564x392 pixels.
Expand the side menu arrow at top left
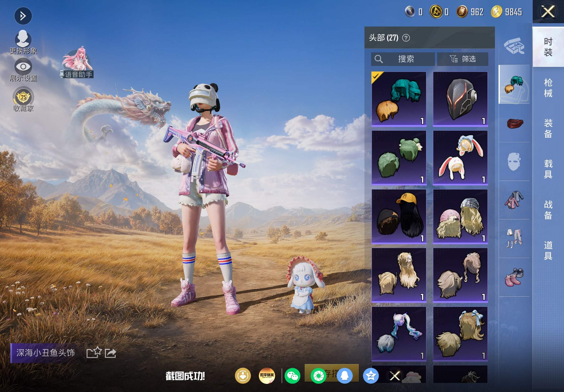[x=23, y=16]
